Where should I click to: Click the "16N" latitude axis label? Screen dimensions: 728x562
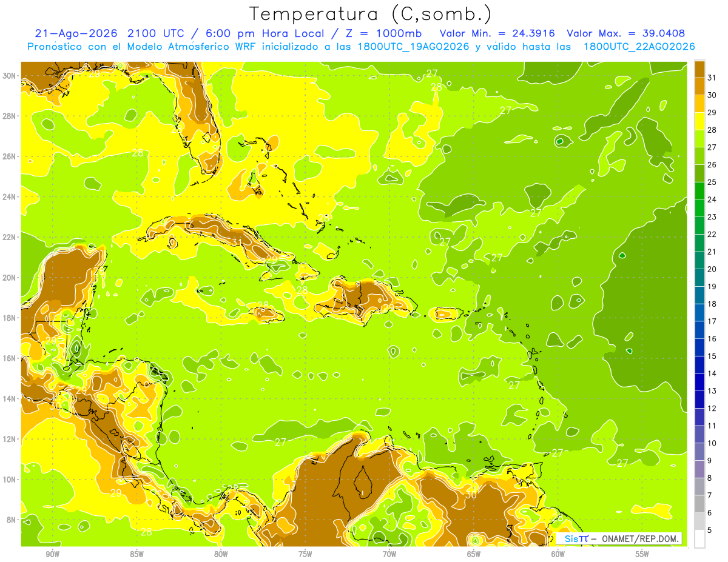(x=10, y=358)
